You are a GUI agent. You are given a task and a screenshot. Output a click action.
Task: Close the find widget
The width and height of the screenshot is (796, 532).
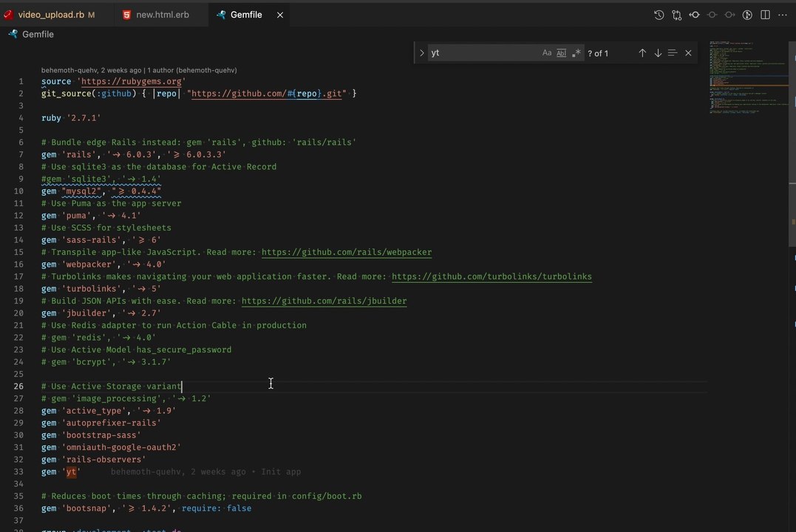[688, 52]
